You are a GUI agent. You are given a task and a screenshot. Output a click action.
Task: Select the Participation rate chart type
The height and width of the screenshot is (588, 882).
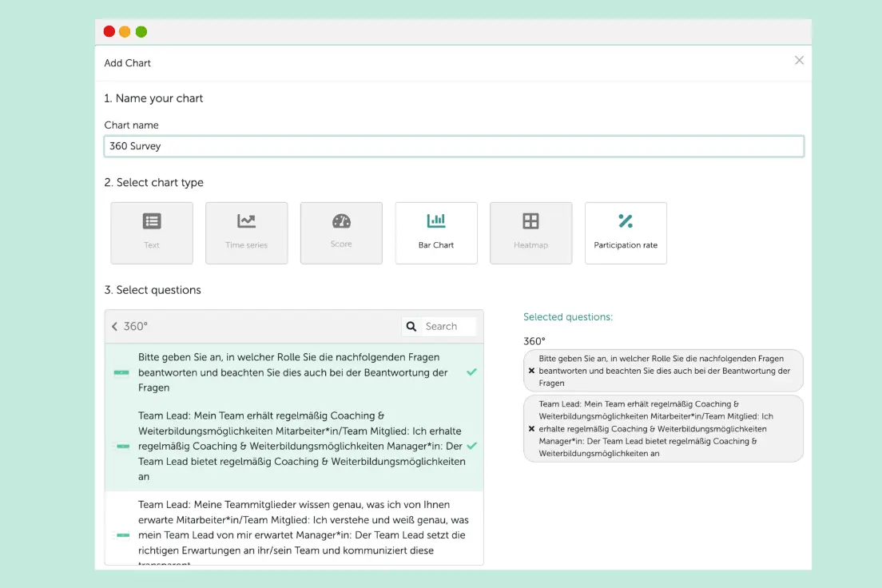[626, 233]
